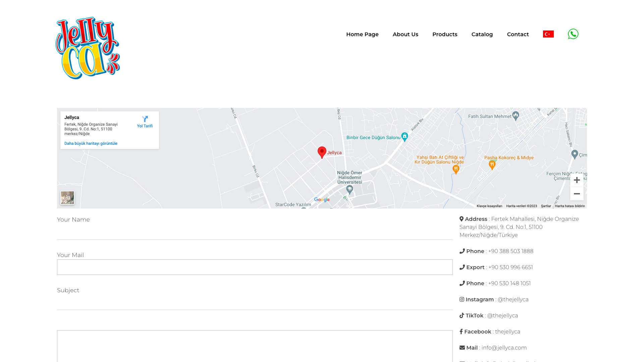Zoom in on the map

pos(577,180)
